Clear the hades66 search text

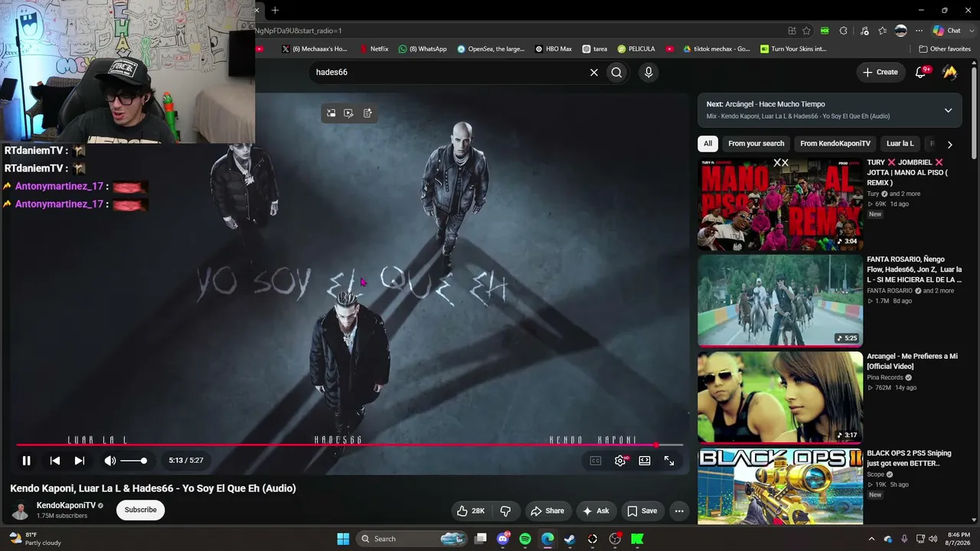coord(593,73)
